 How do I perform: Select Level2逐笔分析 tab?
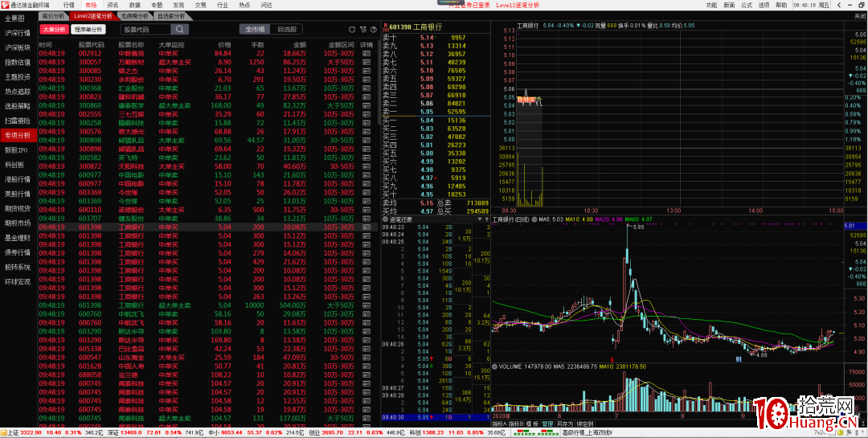click(x=93, y=16)
